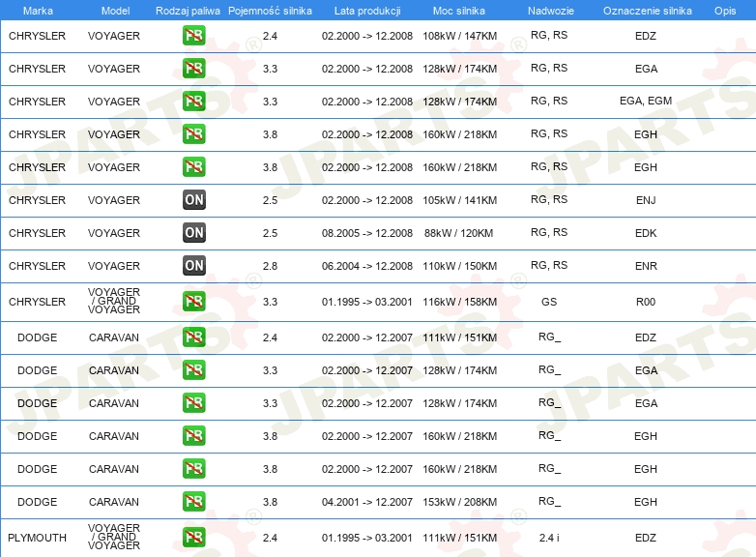This screenshot has width=756, height=557.
Task: Select the 88kW / 120KM power cell
Action: click(459, 233)
